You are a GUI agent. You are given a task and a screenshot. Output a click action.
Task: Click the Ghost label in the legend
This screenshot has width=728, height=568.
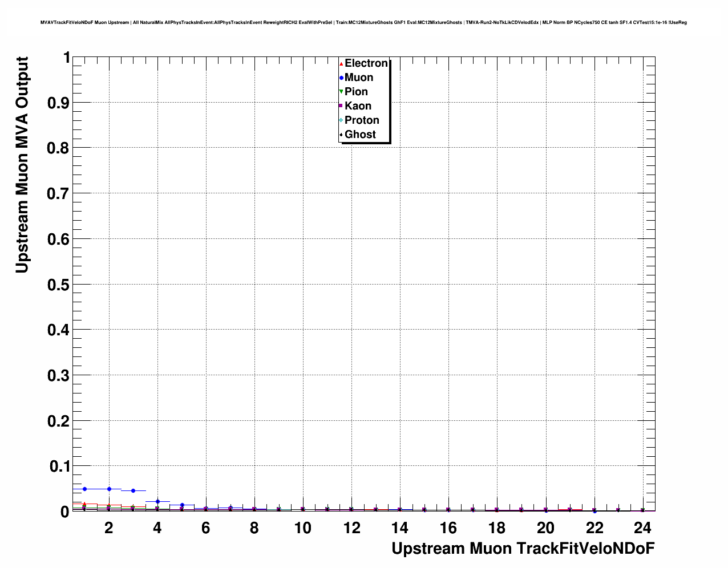coord(360,135)
